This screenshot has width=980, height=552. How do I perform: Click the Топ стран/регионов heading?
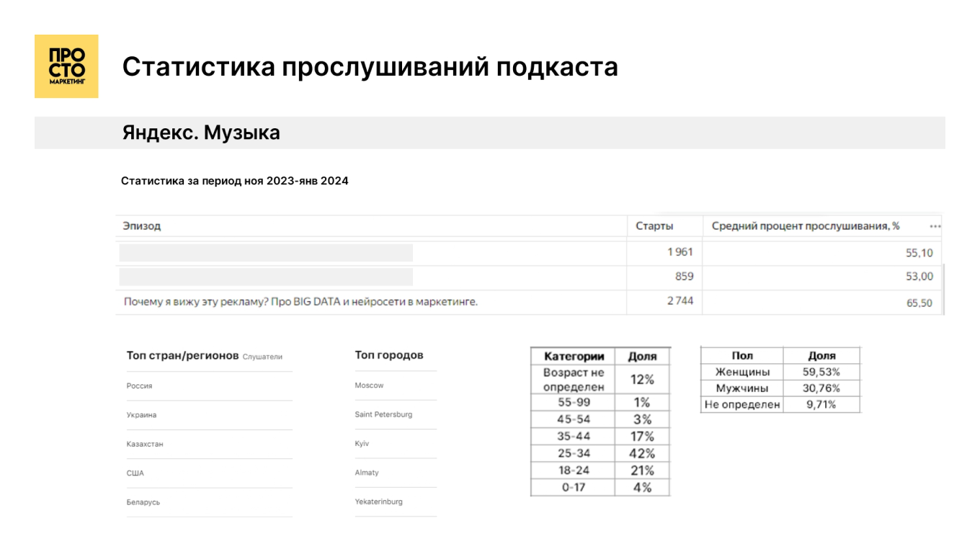(x=182, y=356)
